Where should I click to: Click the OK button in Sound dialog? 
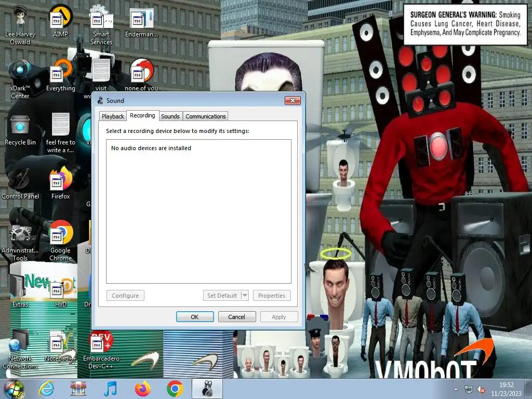195,317
